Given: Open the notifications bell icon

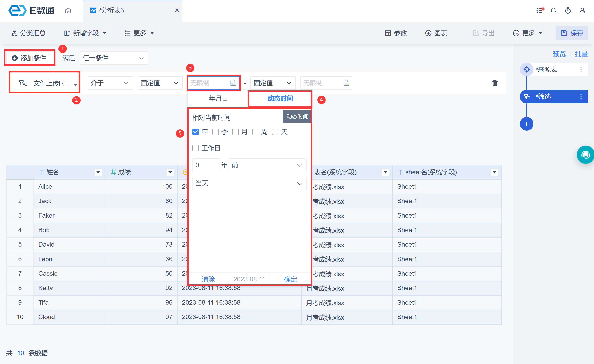Looking at the screenshot, I should click(553, 11).
